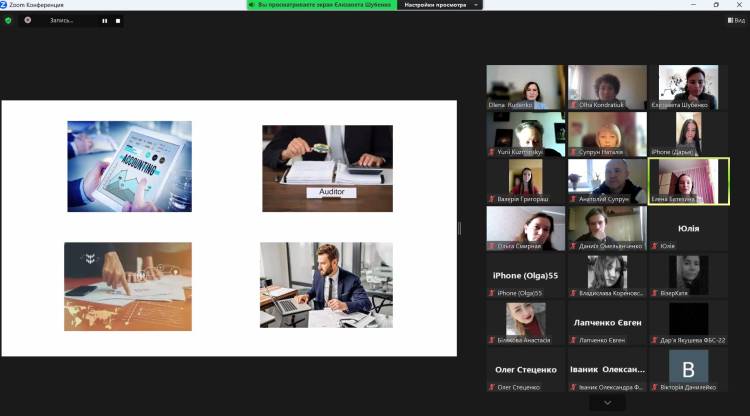Open the 'Настройки просмотра' view options dropdown
This screenshot has width=750, height=416.
[x=440, y=5]
